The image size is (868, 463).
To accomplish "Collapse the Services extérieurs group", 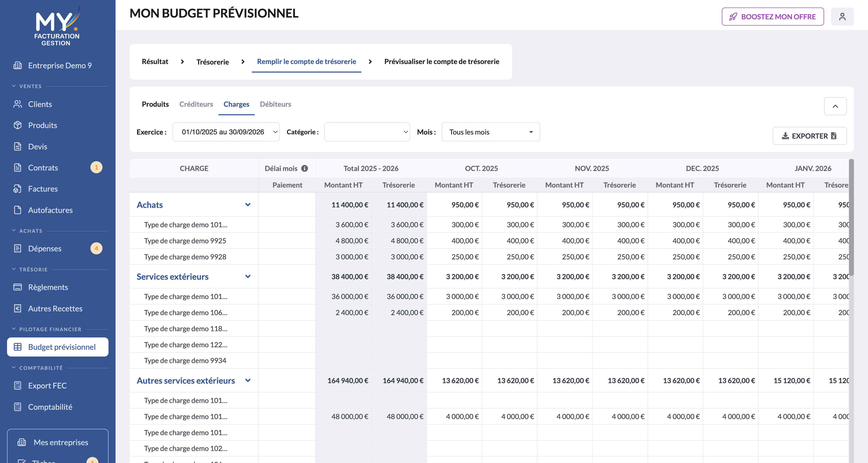I will coord(248,276).
